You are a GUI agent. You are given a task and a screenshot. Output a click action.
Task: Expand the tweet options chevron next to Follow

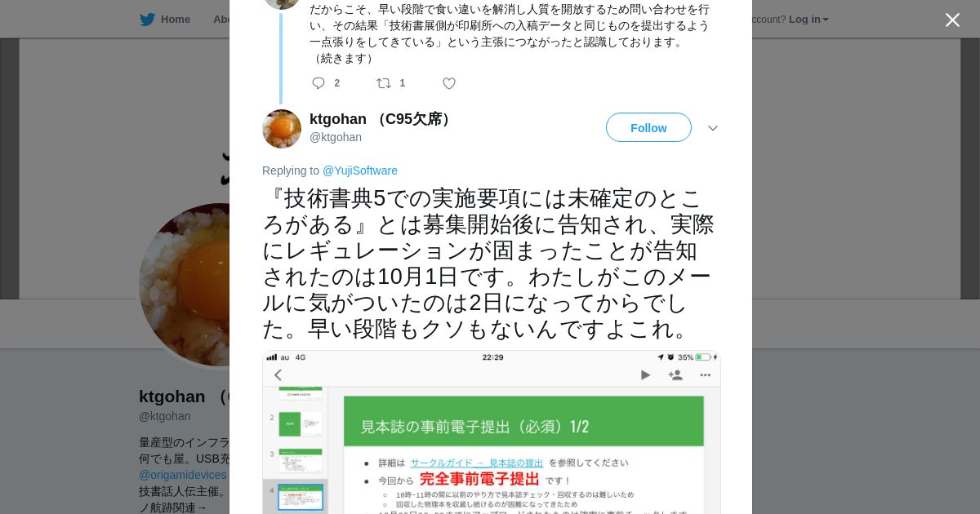713,128
